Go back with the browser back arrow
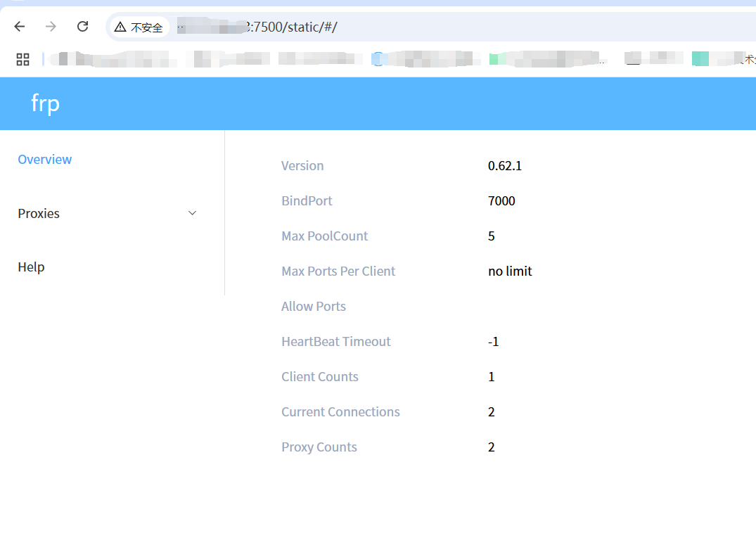Screen dimensions: 756x550 (x=19, y=27)
